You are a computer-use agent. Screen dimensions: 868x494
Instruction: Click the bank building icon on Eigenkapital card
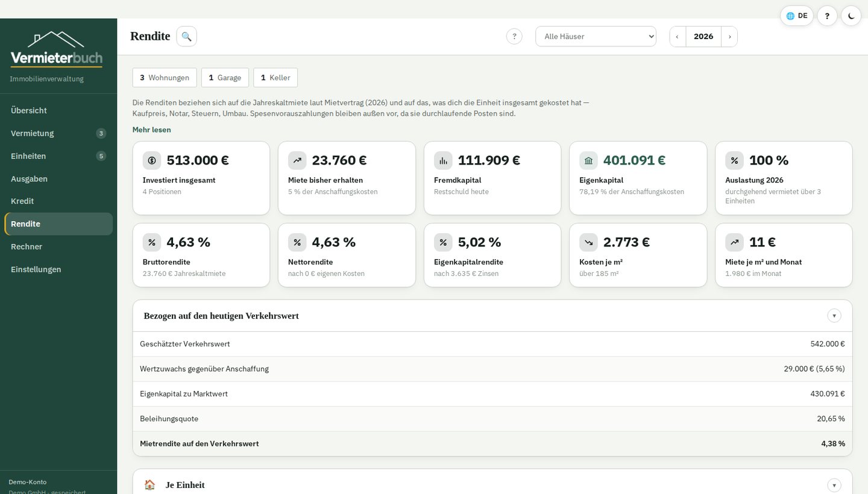[588, 160]
